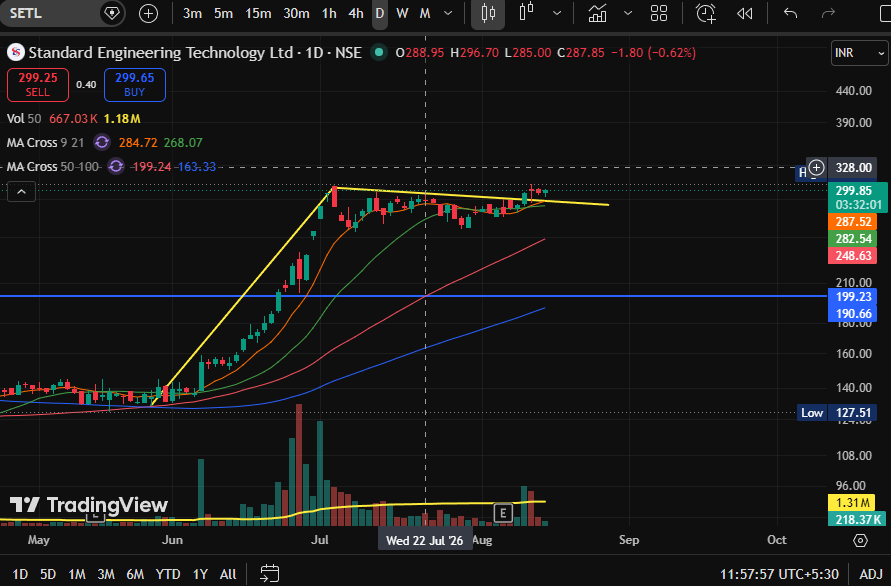Image resolution: width=891 pixels, height=586 pixels.
Task: Select the YTD date range
Action: [x=168, y=574]
